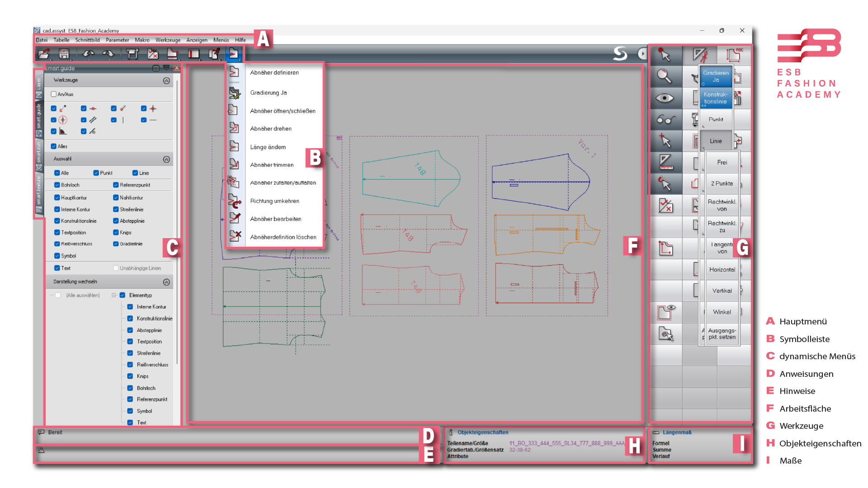Toggle the Nahtkontur checkbox
868x488 pixels.
click(x=116, y=197)
